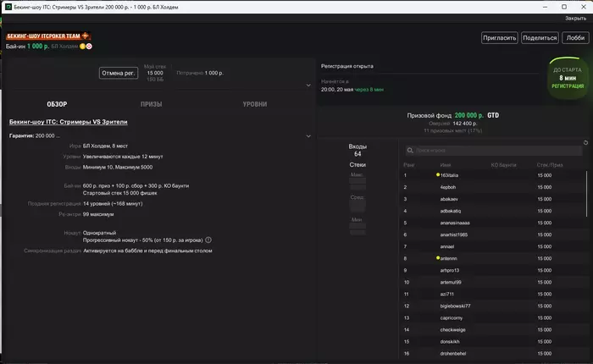
Task: Click the Регистрация открыта status text
Action: click(346, 66)
